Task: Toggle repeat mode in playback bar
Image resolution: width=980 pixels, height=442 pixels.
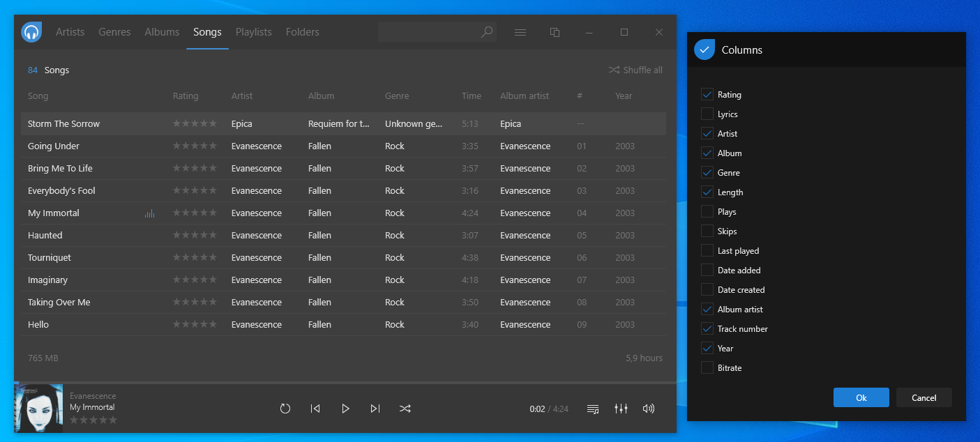Action: [x=285, y=409]
